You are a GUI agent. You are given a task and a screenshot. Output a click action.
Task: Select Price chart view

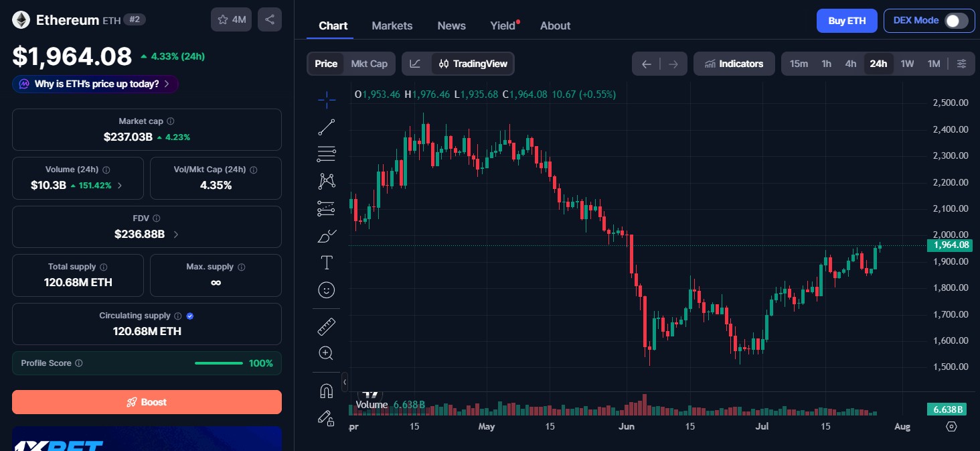point(326,64)
